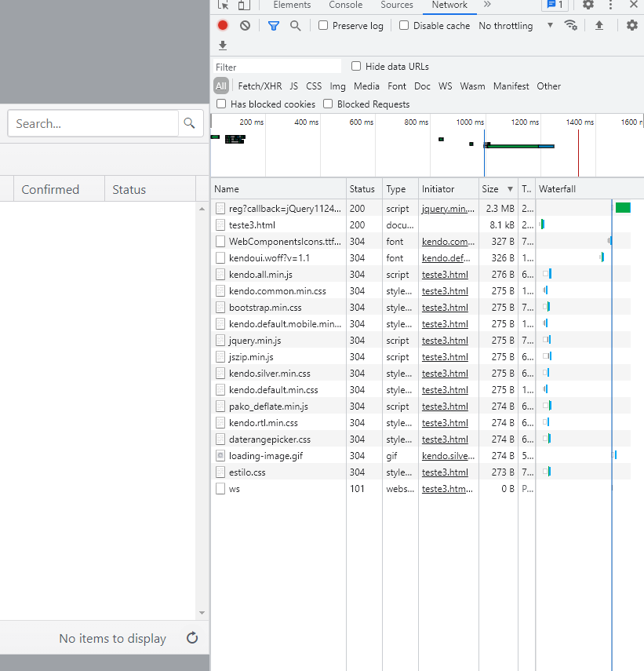Filter requests by Font type
This screenshot has width=644, height=671.
[x=397, y=86]
